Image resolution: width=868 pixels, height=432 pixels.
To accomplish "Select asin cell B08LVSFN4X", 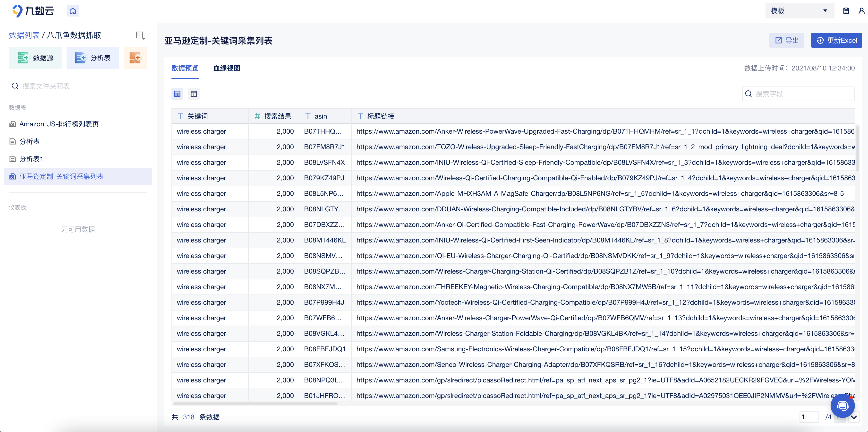I will click(x=325, y=162).
